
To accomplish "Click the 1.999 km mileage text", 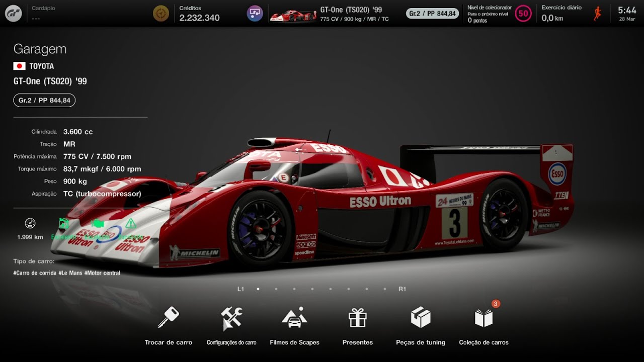I will 30,237.
